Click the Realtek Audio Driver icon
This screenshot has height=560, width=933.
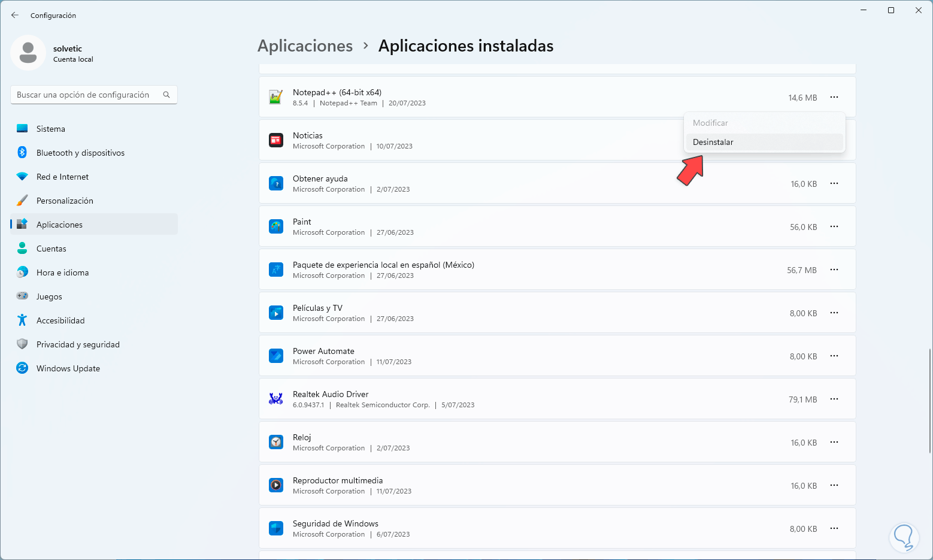275,399
